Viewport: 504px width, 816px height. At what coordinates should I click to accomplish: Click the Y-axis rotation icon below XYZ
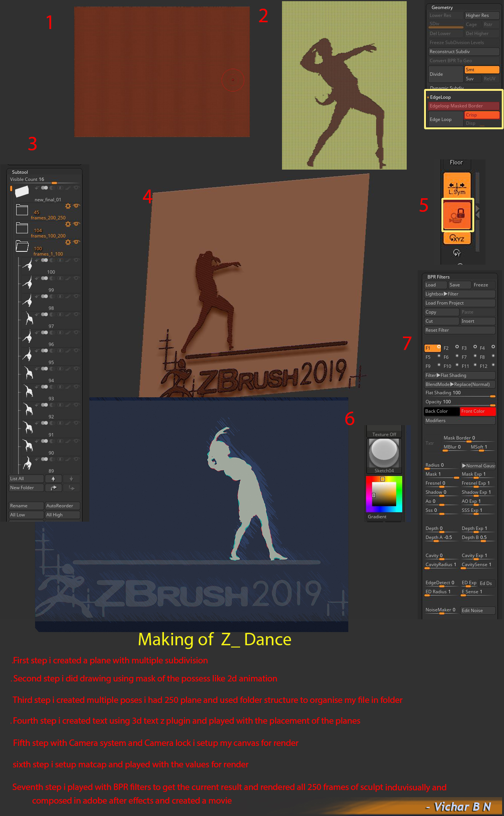[x=457, y=253]
